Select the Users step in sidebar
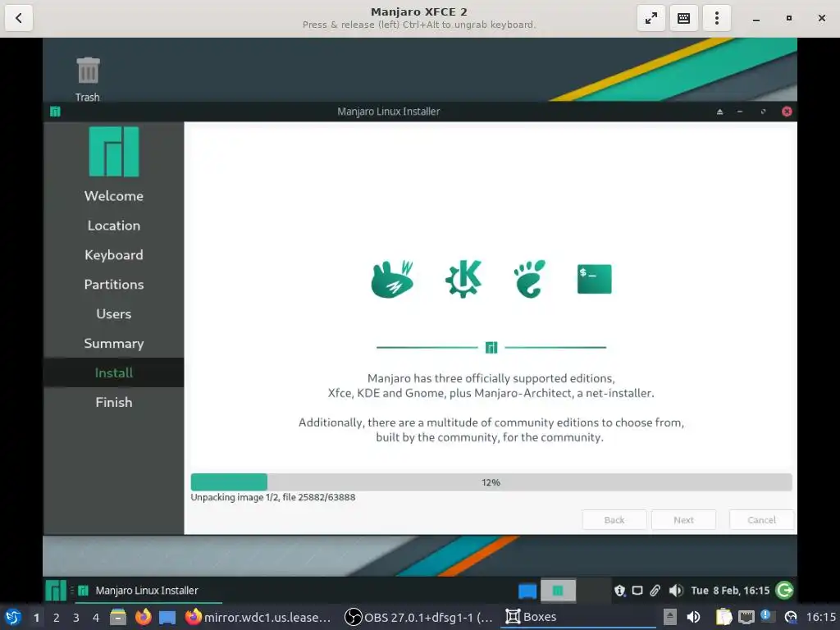The image size is (840, 630). coord(113,314)
